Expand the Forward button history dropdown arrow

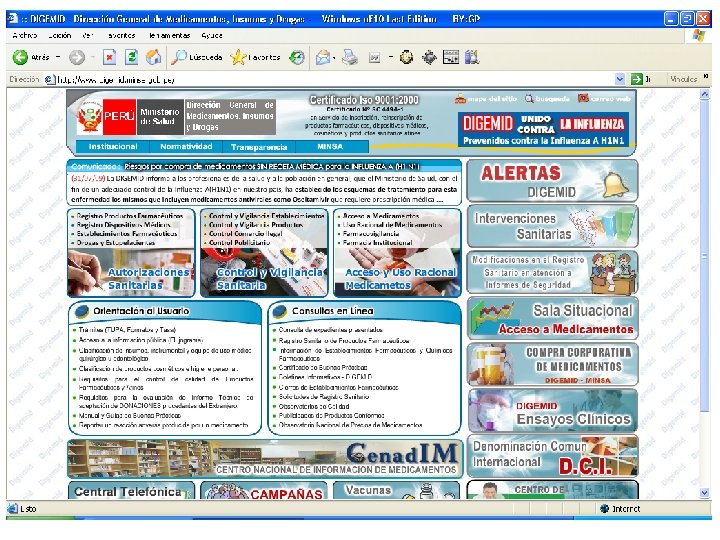[92, 57]
